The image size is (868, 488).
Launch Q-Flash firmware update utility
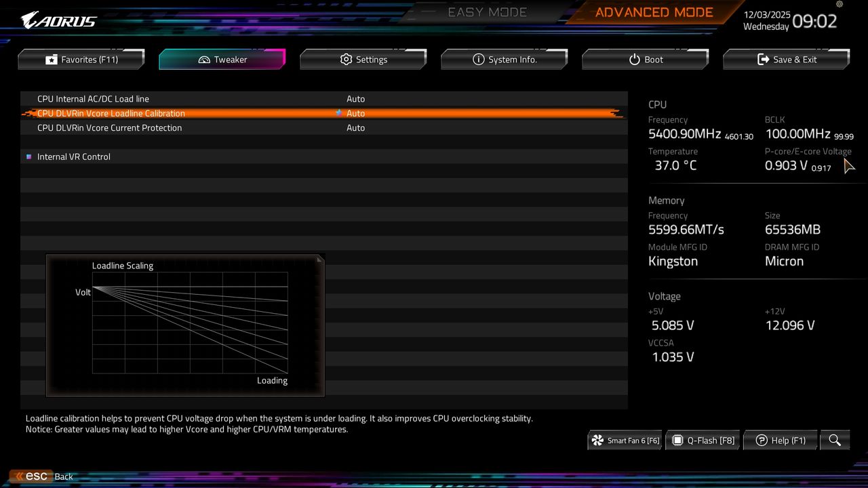pos(702,440)
